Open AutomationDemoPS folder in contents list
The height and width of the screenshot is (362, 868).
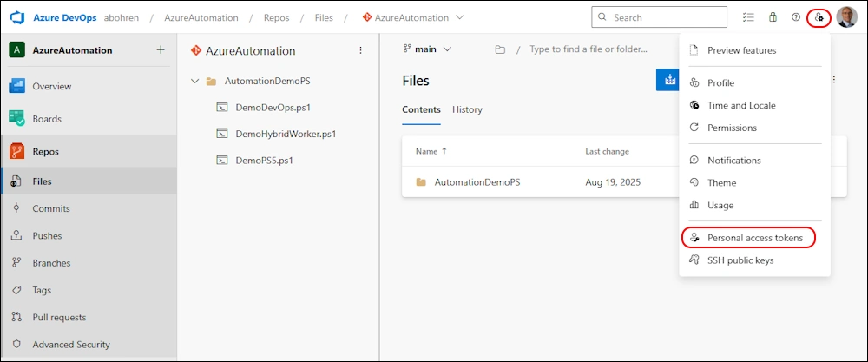(x=477, y=182)
